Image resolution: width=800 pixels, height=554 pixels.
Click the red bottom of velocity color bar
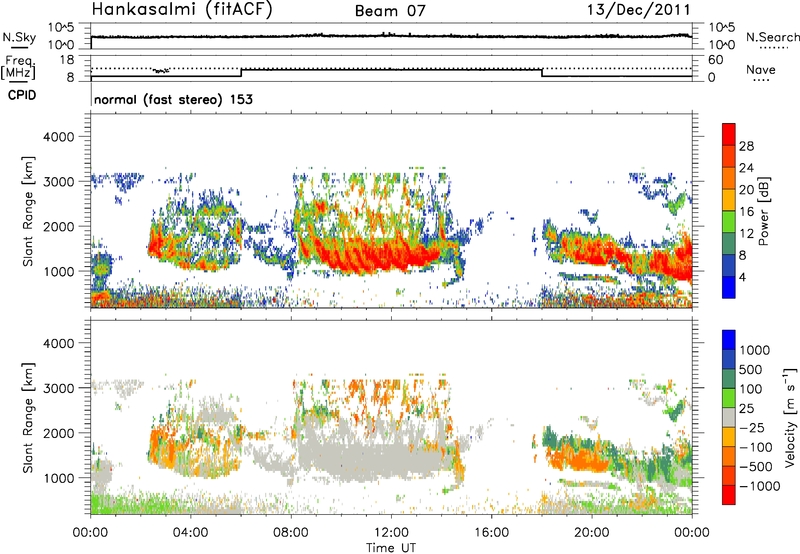tap(729, 495)
